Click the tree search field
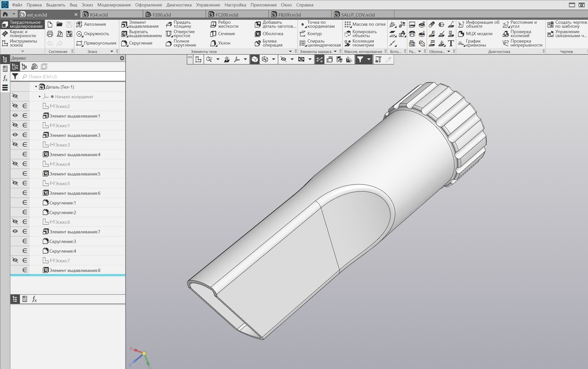Viewport: 588px width, 369px height. pyautogui.click(x=73, y=76)
